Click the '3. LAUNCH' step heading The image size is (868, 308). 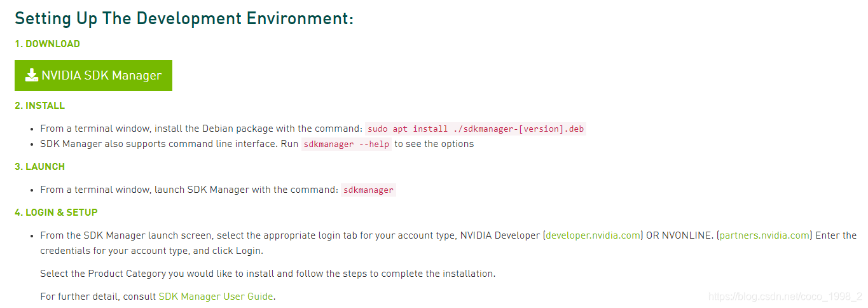(x=40, y=167)
